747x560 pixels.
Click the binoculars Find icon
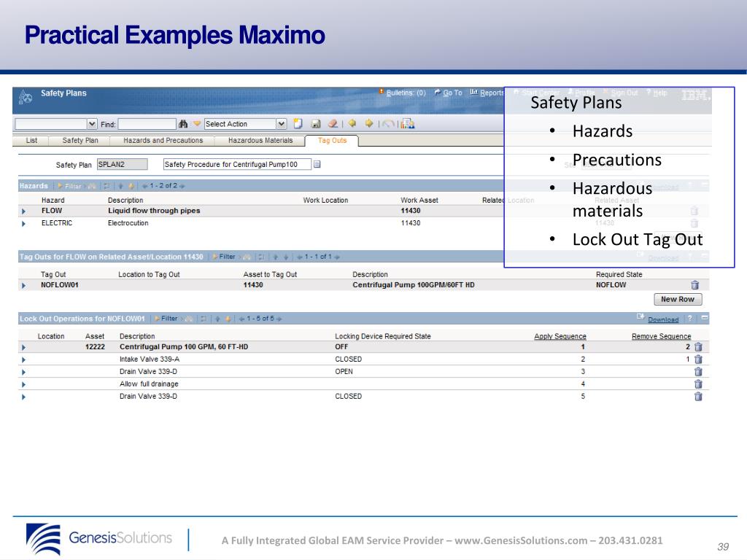(183, 124)
